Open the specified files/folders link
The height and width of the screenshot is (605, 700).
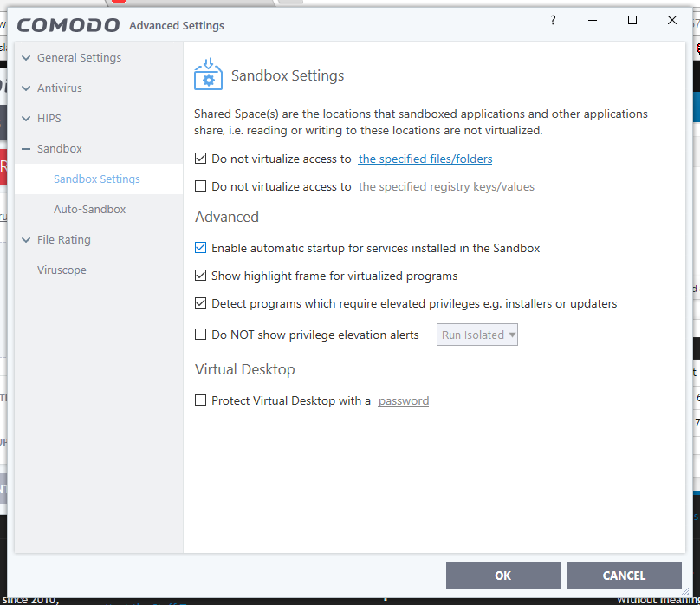(x=425, y=159)
